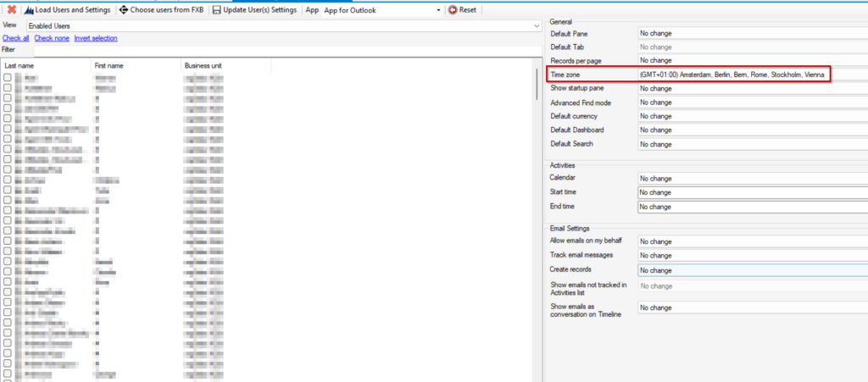Open the Create records dropdown
The image size is (868, 382).
pyautogui.click(x=753, y=270)
